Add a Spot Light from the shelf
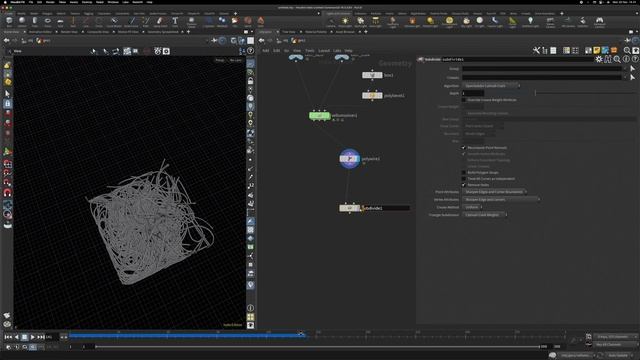 click(360, 22)
